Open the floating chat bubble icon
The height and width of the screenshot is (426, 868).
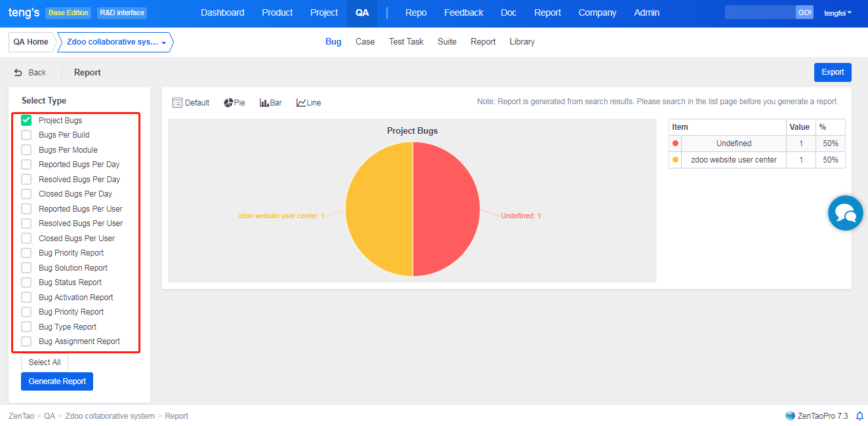point(845,213)
